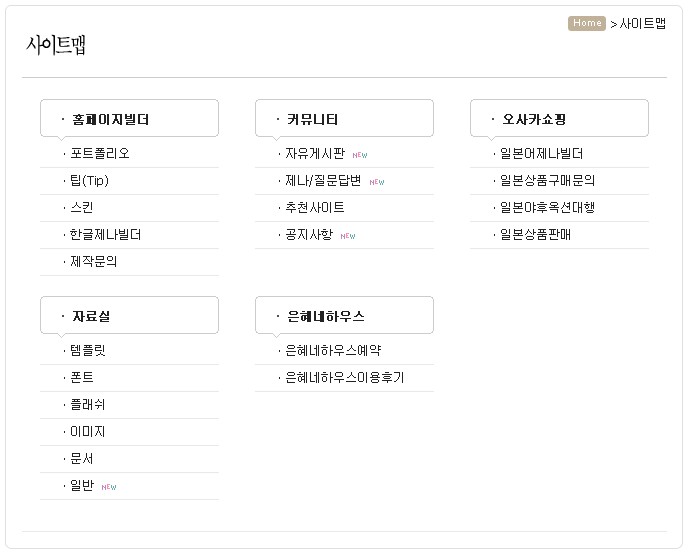Go to the 포트폴리오 link
The width and height of the screenshot is (688, 557).
coord(100,154)
